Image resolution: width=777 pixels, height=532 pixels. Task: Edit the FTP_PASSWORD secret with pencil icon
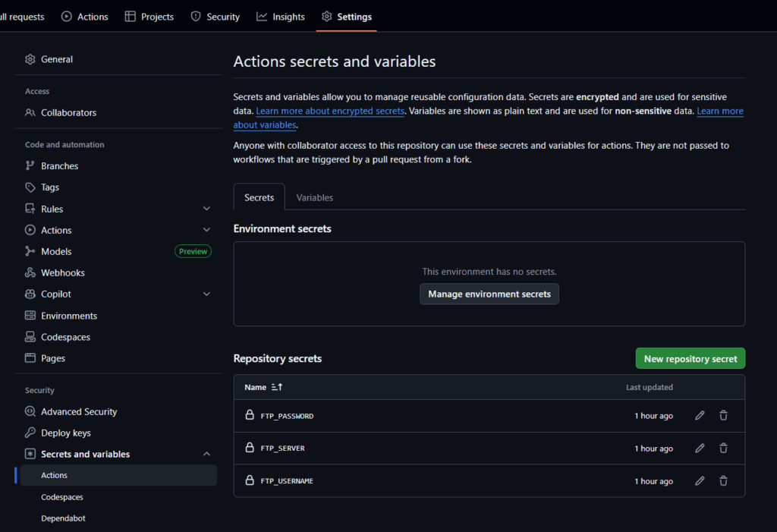(700, 415)
